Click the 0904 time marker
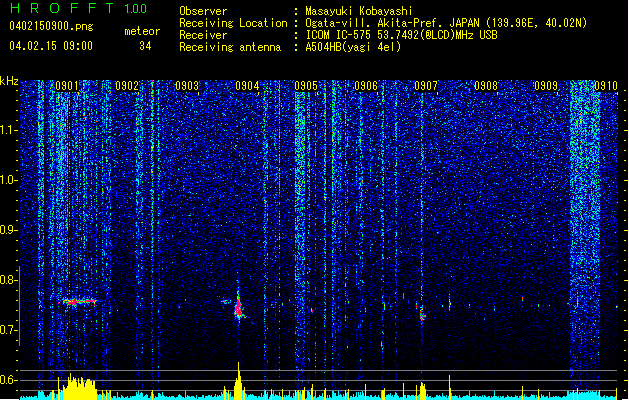This screenshot has width=629, height=400. pyautogui.click(x=247, y=86)
